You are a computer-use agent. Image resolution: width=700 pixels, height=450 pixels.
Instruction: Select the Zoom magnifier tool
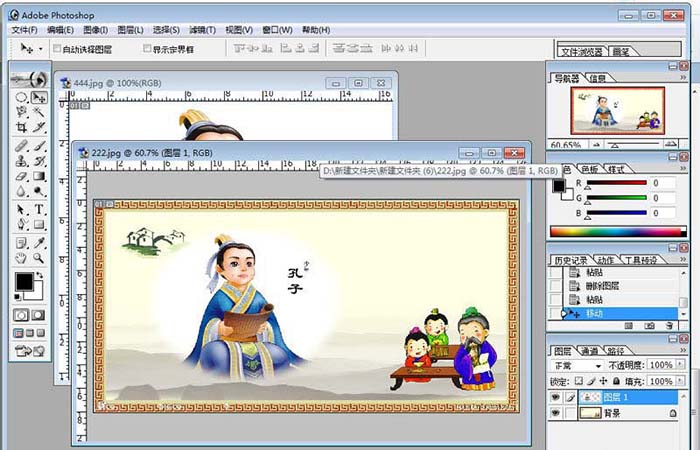(39, 258)
